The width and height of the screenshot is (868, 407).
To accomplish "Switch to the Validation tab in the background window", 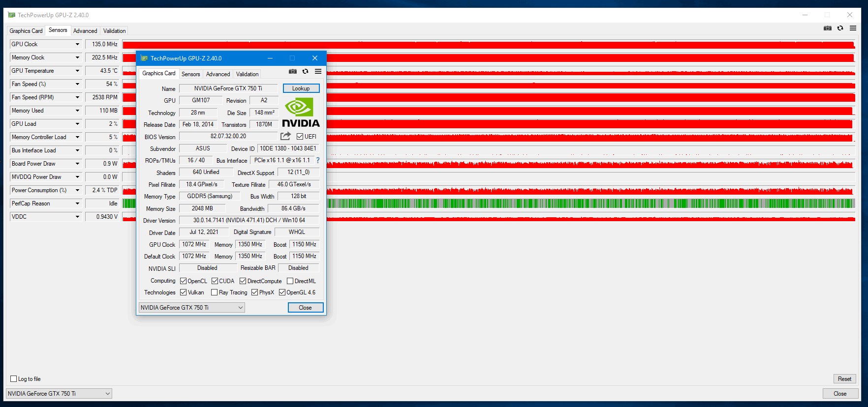I will pos(114,31).
